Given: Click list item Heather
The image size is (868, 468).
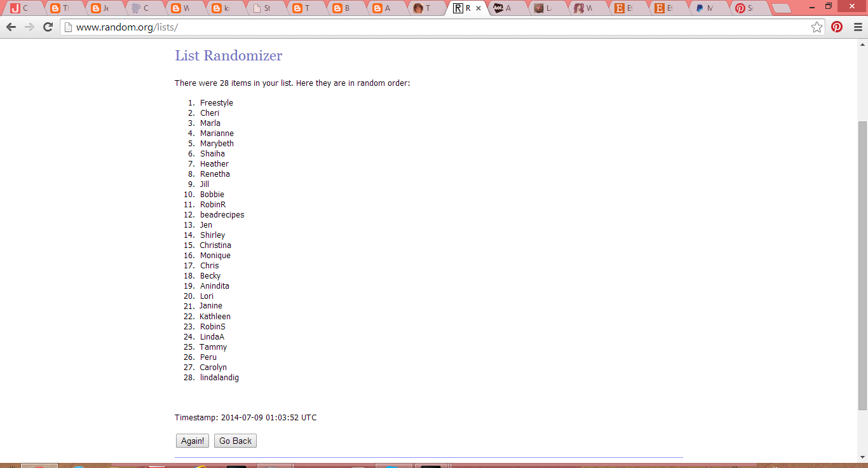Looking at the screenshot, I should 214,164.
